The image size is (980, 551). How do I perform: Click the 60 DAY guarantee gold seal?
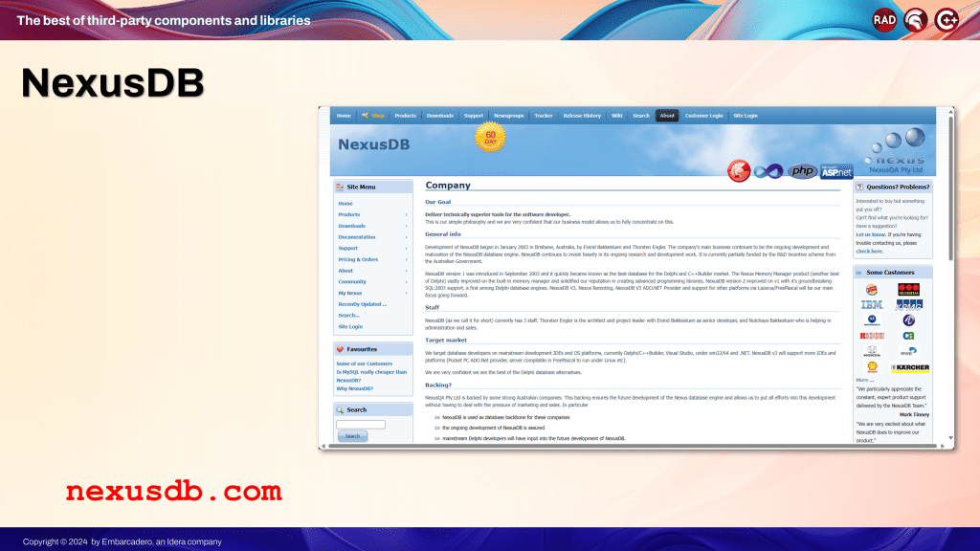[490, 138]
